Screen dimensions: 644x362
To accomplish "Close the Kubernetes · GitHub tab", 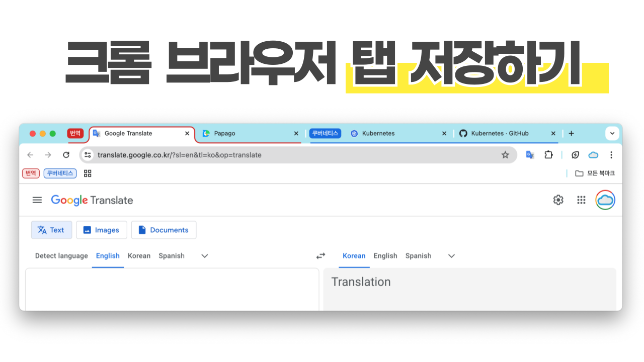I will pyautogui.click(x=553, y=134).
